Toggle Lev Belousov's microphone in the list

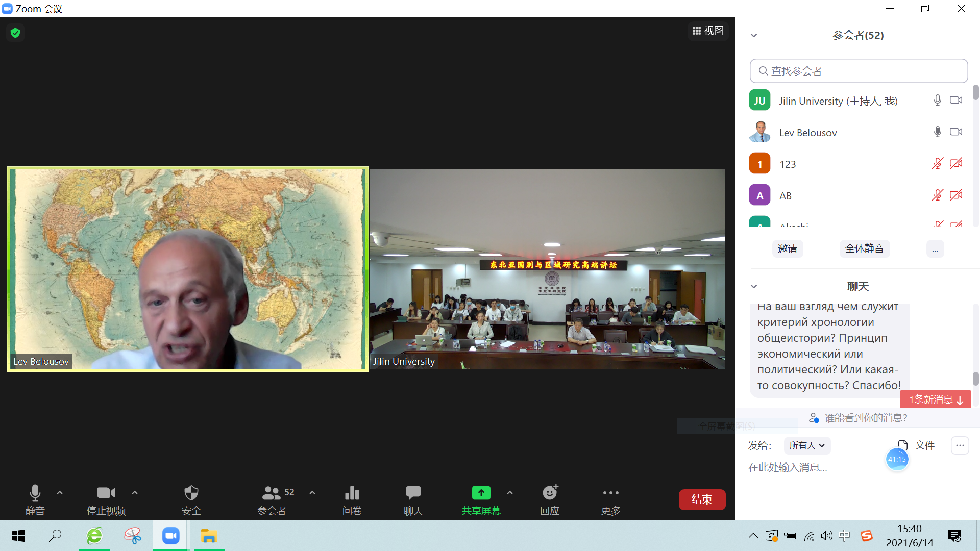937,132
